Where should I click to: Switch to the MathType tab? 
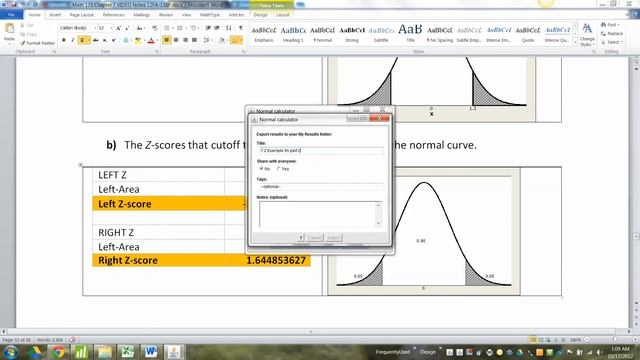pos(210,15)
